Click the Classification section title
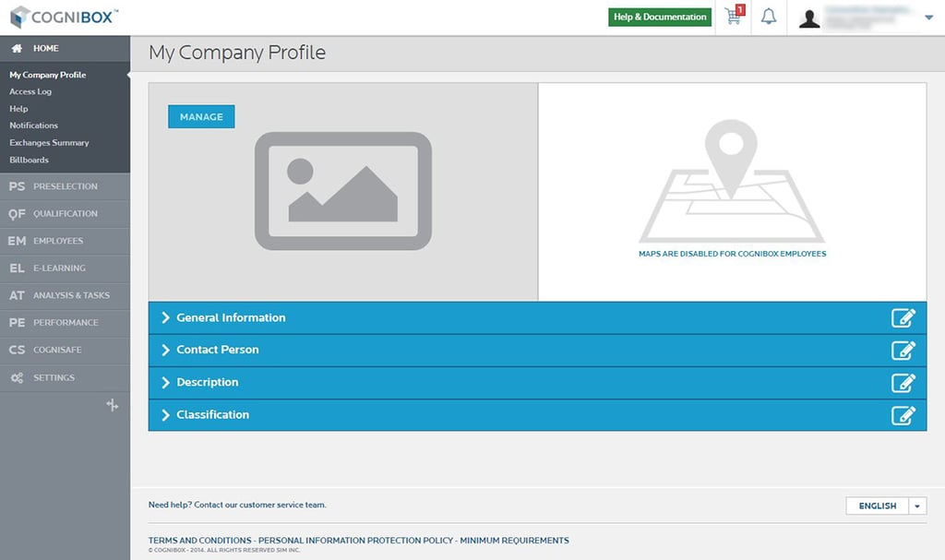945x560 pixels. [213, 415]
